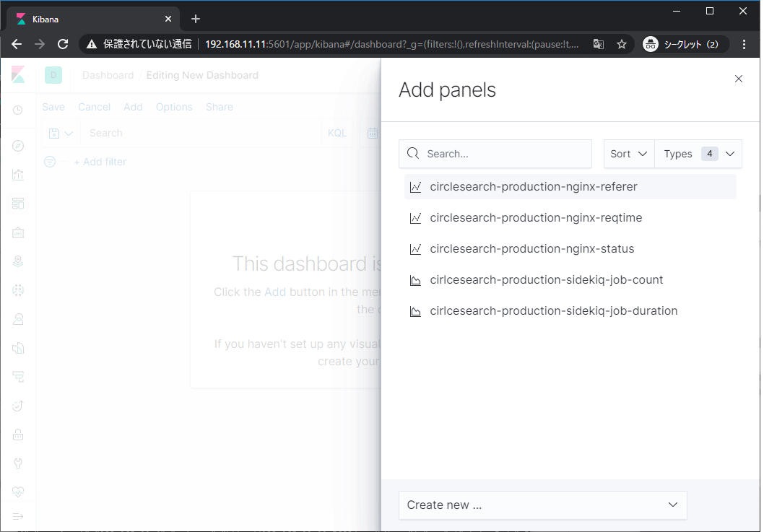Bookmark this page with the star icon
The image size is (764, 532).
(622, 44)
